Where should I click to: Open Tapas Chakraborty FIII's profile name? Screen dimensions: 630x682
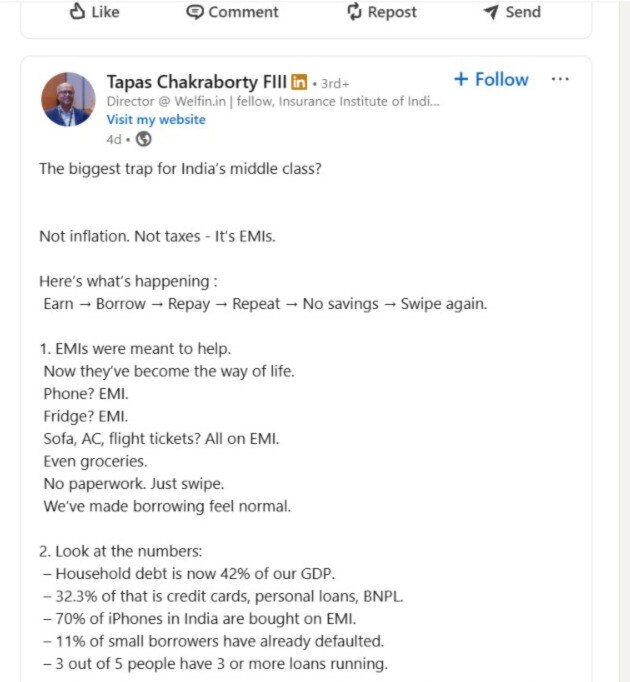tap(196, 81)
